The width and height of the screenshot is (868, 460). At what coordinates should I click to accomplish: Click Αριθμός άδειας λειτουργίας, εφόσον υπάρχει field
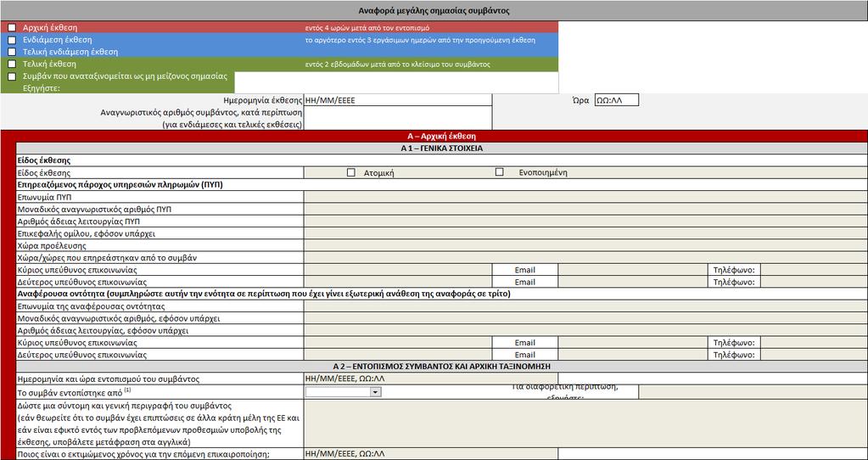click(585, 330)
